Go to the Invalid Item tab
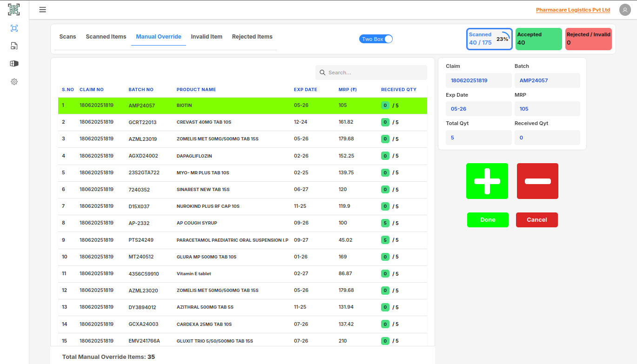Screen dimensions: 637x364 coord(207,37)
